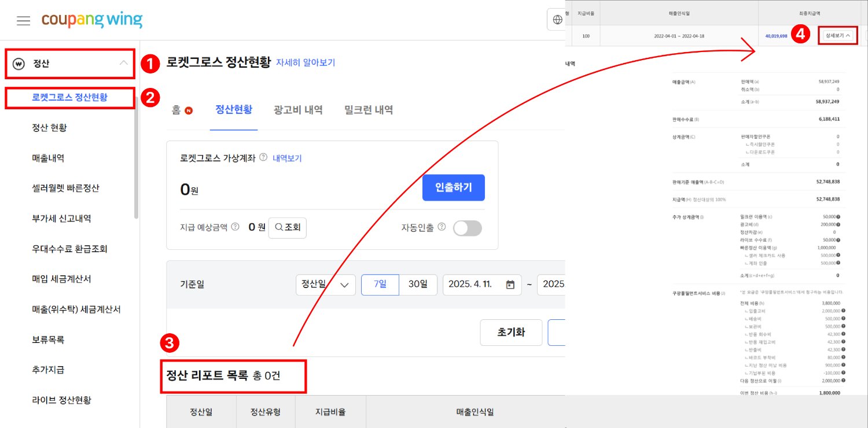Collapse the 상세보기 detail row
868x428 pixels.
(x=837, y=35)
